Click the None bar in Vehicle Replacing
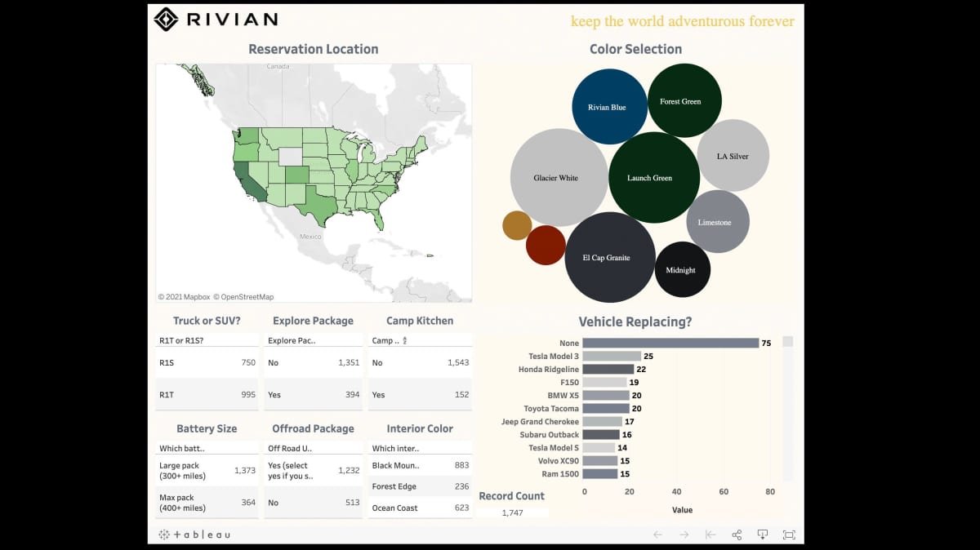This screenshot has width=980, height=550. tap(670, 343)
